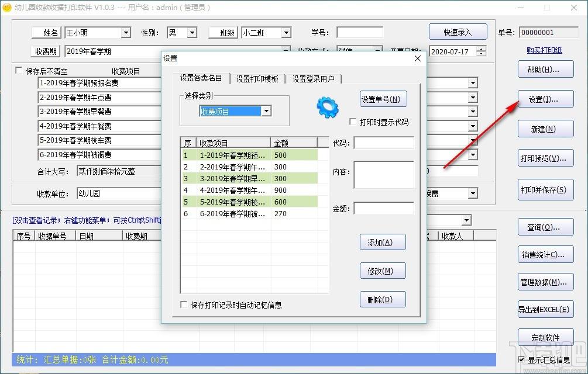Expand the 班级 dropdown showing 小二班
The width and height of the screenshot is (588, 374).
click(286, 33)
